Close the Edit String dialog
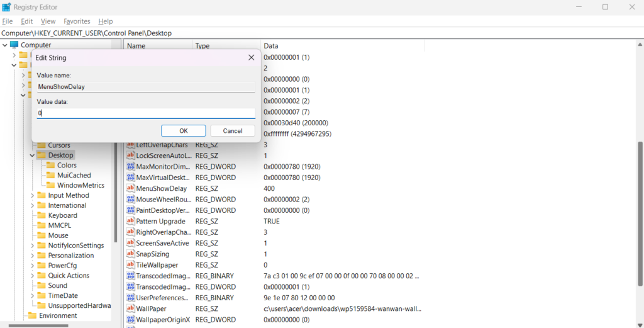Viewport: 644px width, 328px height. 252,58
